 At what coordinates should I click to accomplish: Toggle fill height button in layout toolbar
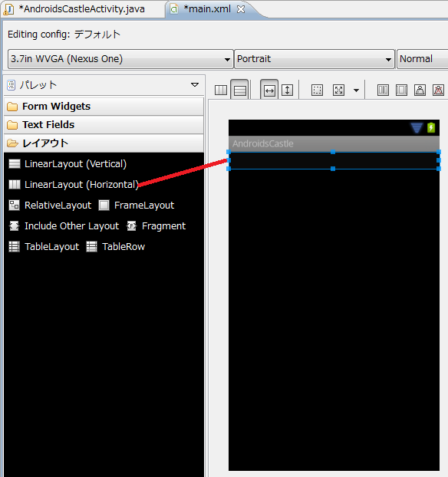pyautogui.click(x=287, y=90)
